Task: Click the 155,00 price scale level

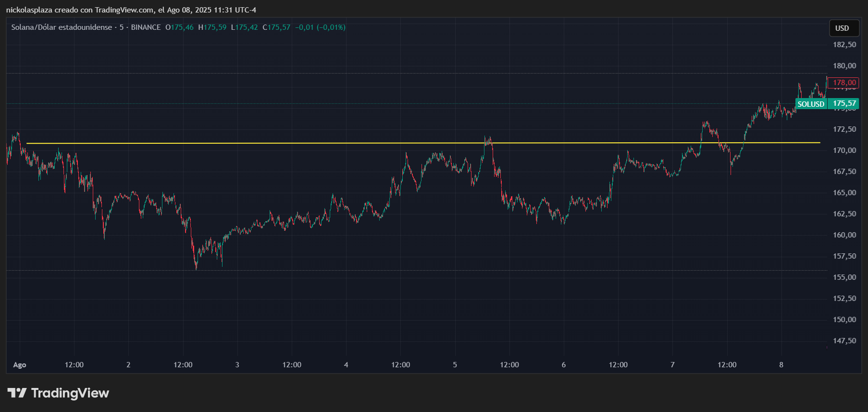Action: pyautogui.click(x=844, y=277)
